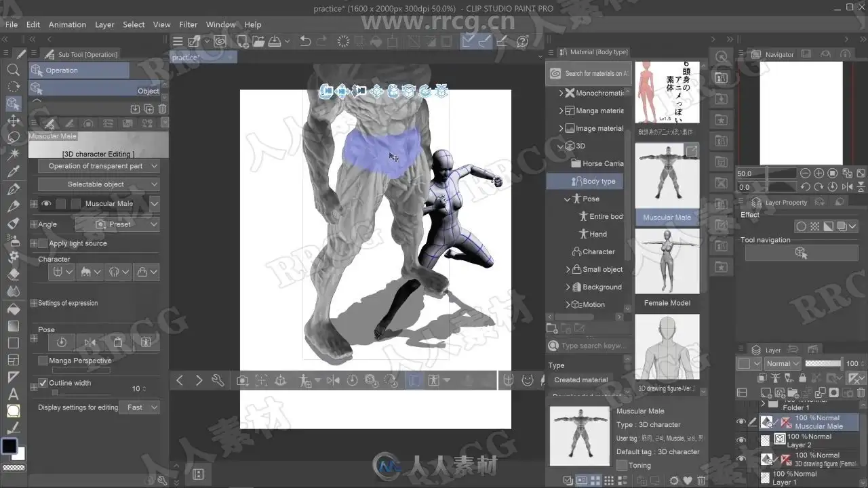868x488 pixels.
Task: Expand the Monochromatic material folder
Action: pyautogui.click(x=561, y=93)
